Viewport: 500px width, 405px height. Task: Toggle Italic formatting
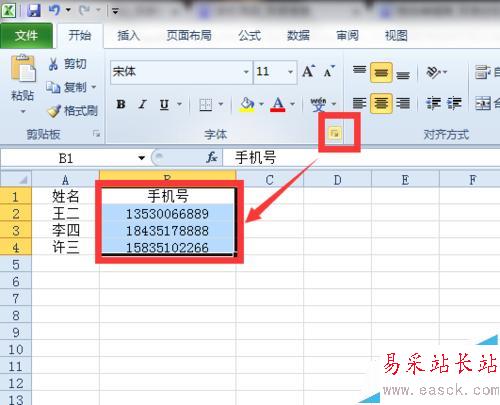(142, 105)
